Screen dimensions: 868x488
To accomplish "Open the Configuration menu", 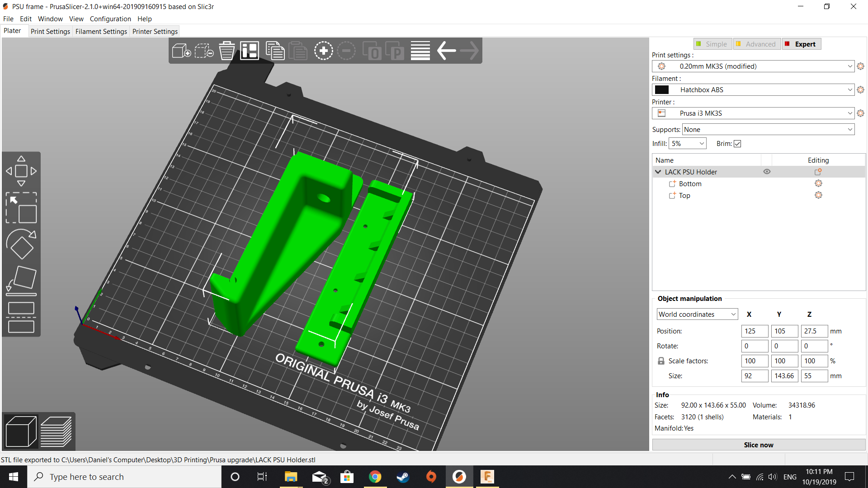I will point(110,19).
